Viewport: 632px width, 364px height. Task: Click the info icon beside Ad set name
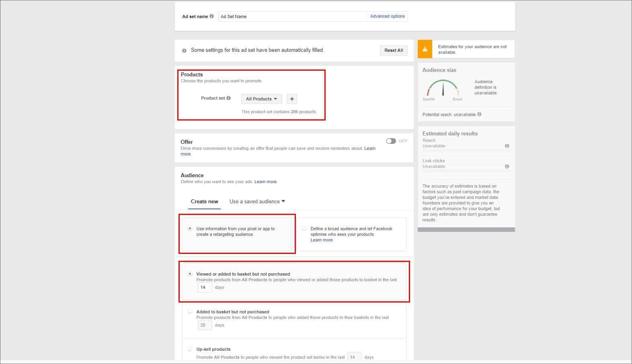click(211, 16)
